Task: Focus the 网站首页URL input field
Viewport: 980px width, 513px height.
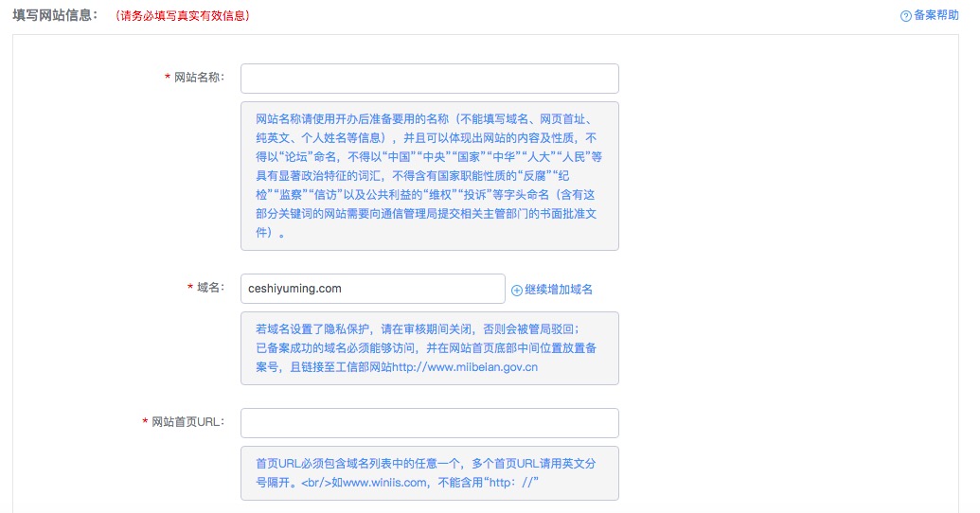Action: [429, 423]
